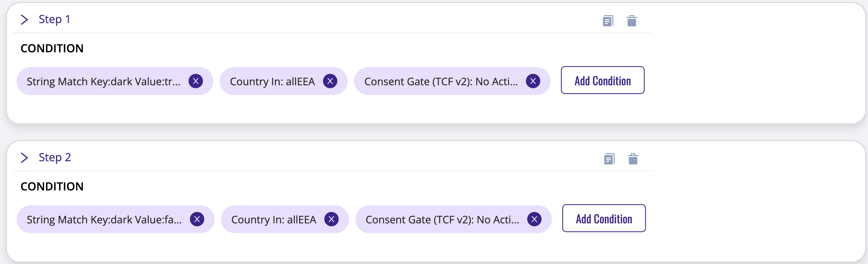Remove String Match dark Value:fa condition in Step 2

(x=197, y=219)
